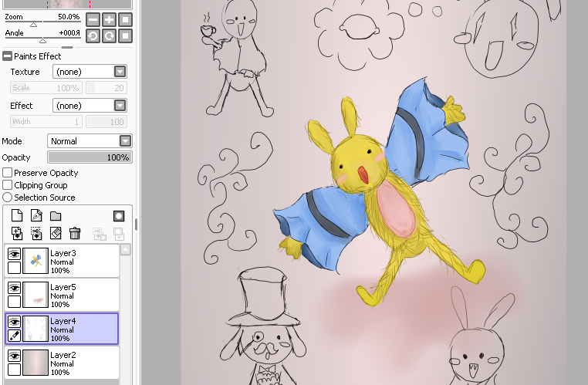The width and height of the screenshot is (588, 385).
Task: Select Layer5 thumbnail
Action: 35,295
